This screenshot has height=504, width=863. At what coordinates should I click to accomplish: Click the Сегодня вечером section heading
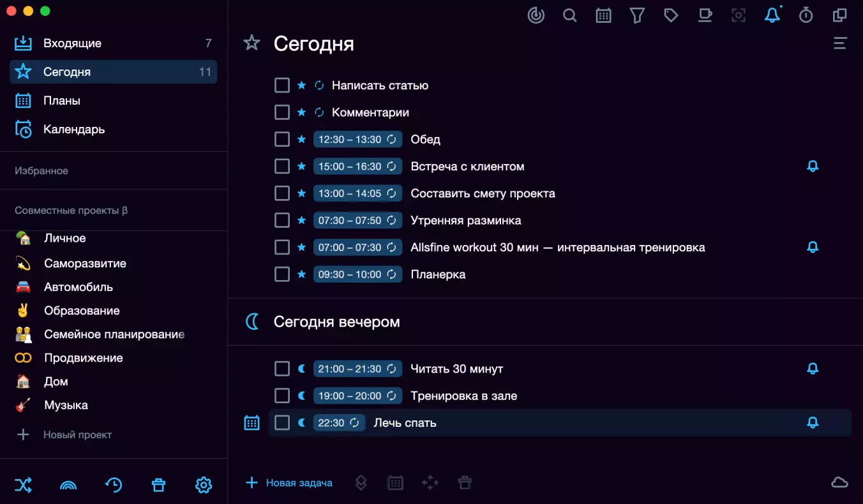click(x=336, y=322)
